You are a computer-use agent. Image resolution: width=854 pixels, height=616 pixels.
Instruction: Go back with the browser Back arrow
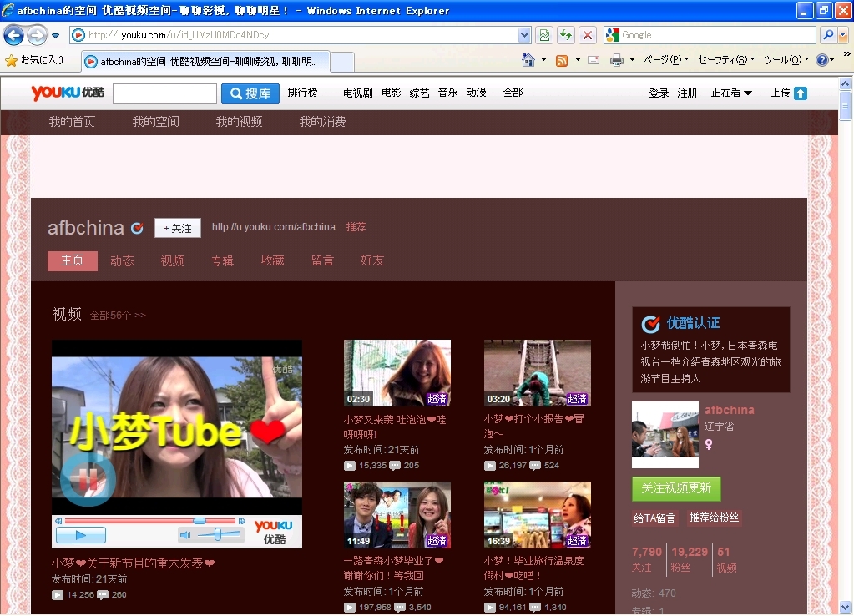(x=13, y=35)
